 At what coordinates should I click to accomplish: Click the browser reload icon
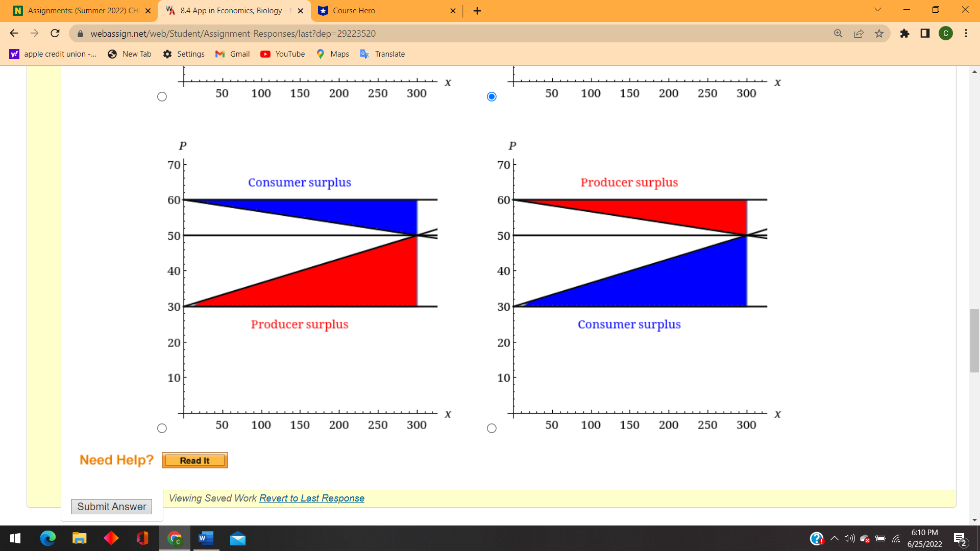pyautogui.click(x=55, y=34)
